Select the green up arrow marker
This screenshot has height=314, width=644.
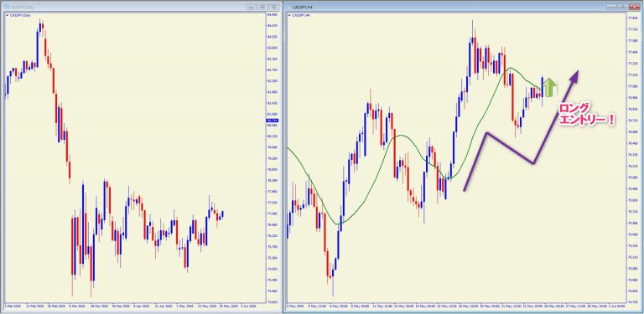(x=550, y=87)
